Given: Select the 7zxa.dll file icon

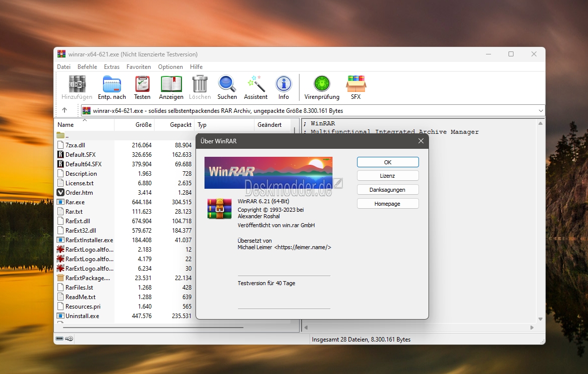Looking at the screenshot, I should [x=60, y=145].
